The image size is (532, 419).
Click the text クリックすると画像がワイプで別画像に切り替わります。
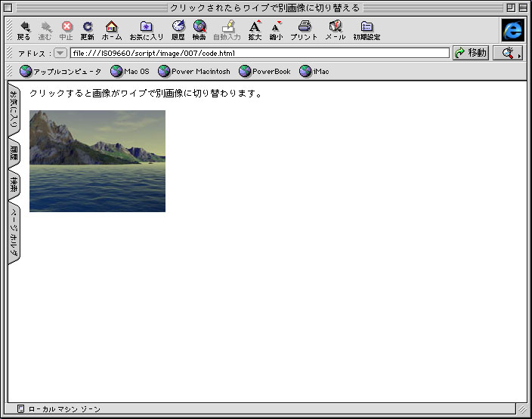[146, 93]
